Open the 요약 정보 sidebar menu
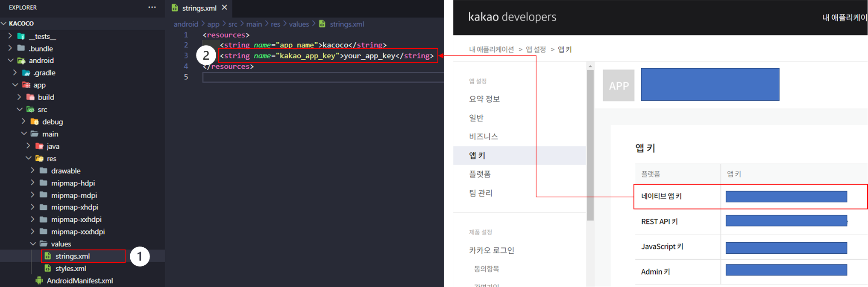The height and width of the screenshot is (287, 868). pyautogui.click(x=484, y=99)
